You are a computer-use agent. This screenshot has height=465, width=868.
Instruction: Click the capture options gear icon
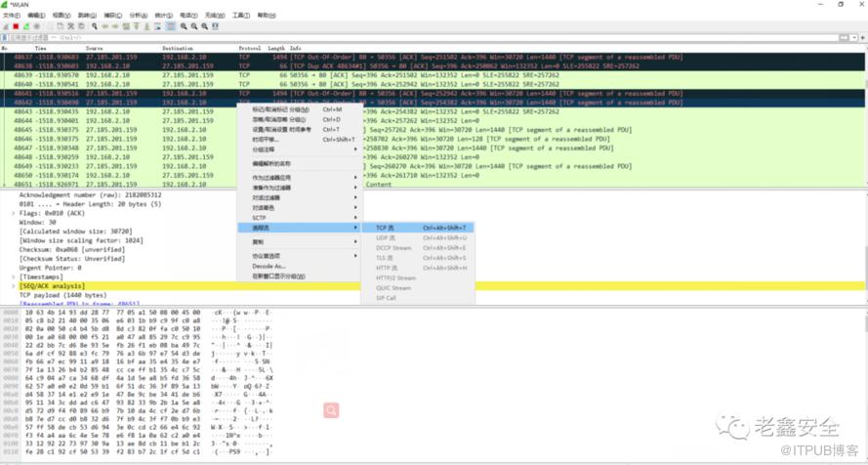tap(35, 26)
